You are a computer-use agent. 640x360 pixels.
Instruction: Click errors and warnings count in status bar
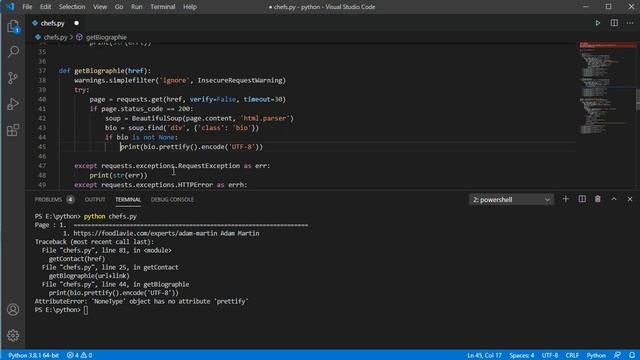tap(80, 356)
